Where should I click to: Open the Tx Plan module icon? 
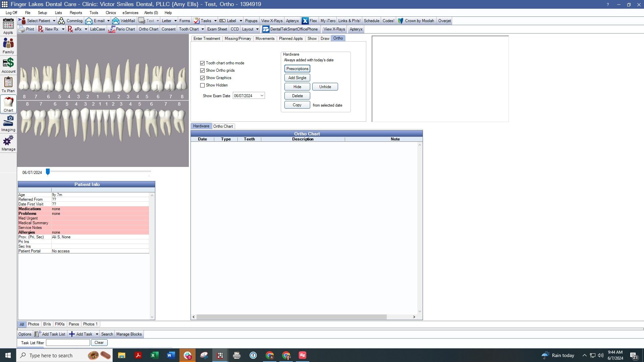tap(8, 84)
